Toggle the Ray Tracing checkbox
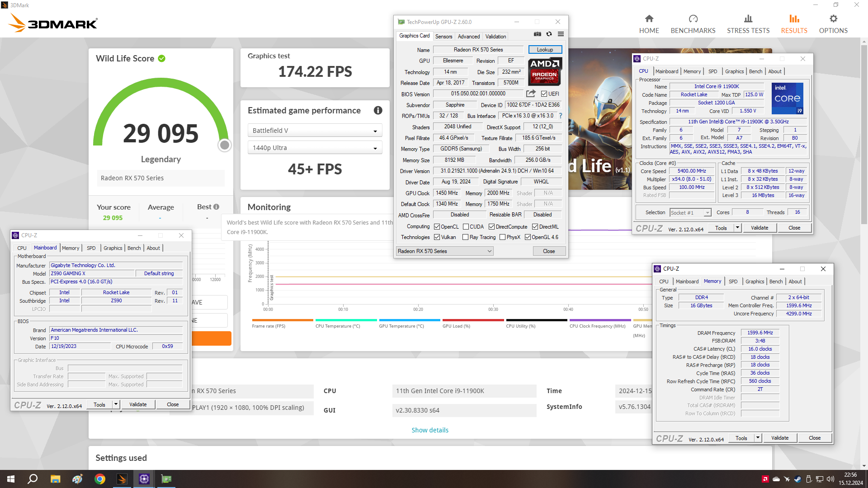 pyautogui.click(x=465, y=237)
